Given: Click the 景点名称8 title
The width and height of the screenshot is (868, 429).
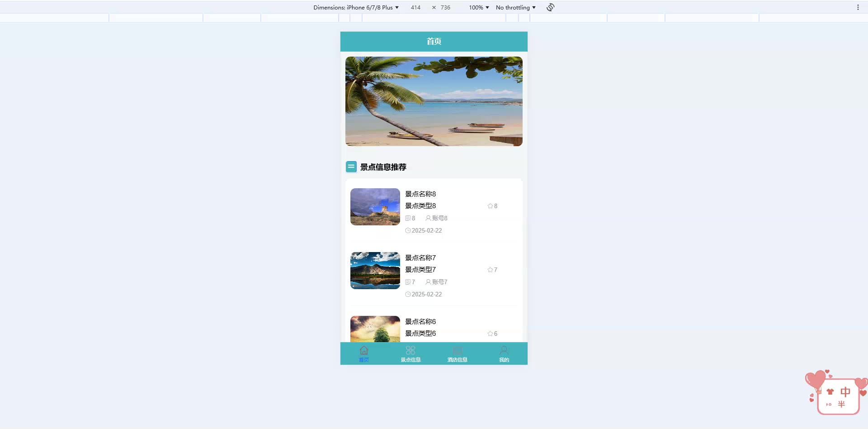Looking at the screenshot, I should pos(420,194).
